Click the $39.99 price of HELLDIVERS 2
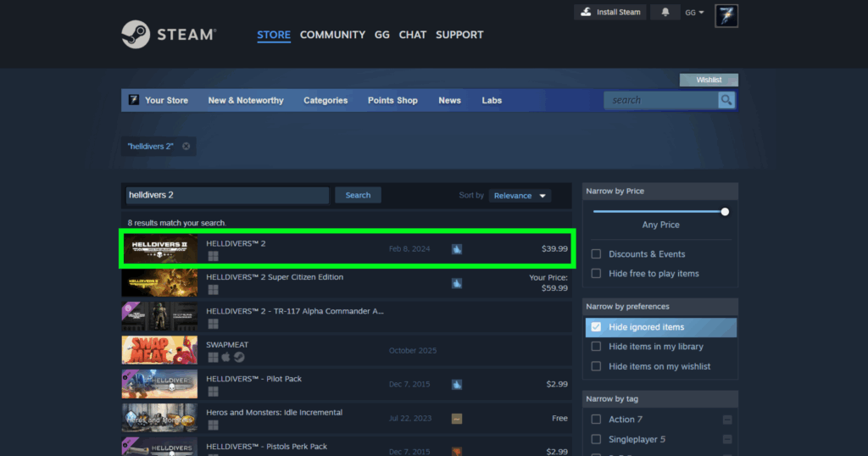868x456 pixels. pos(554,249)
